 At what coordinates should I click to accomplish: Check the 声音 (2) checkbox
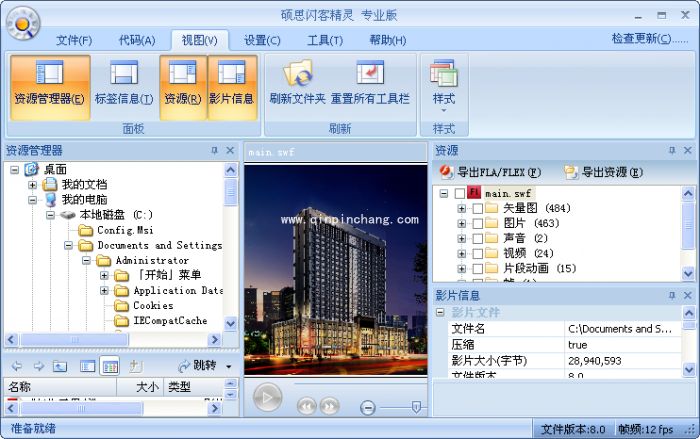coord(478,239)
